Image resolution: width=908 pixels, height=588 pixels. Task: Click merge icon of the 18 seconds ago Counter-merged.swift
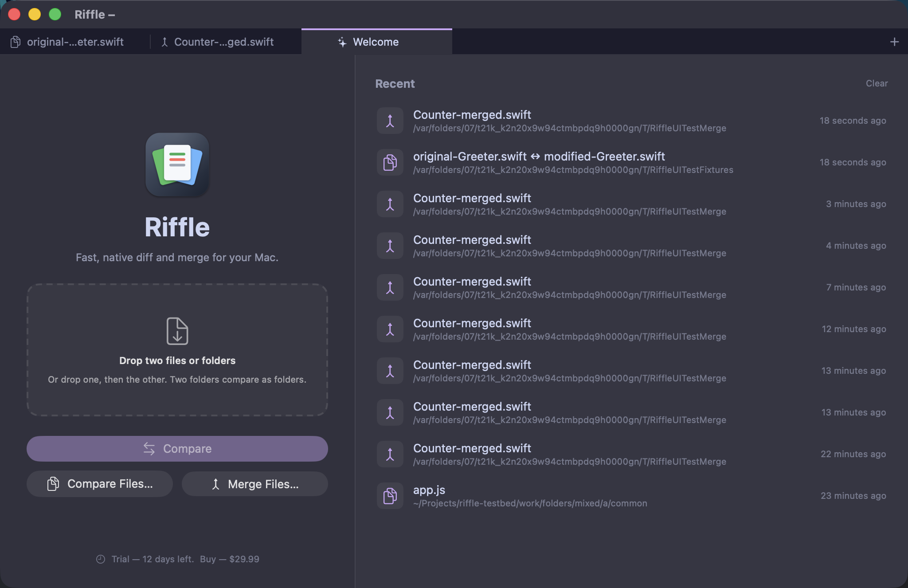click(x=390, y=121)
